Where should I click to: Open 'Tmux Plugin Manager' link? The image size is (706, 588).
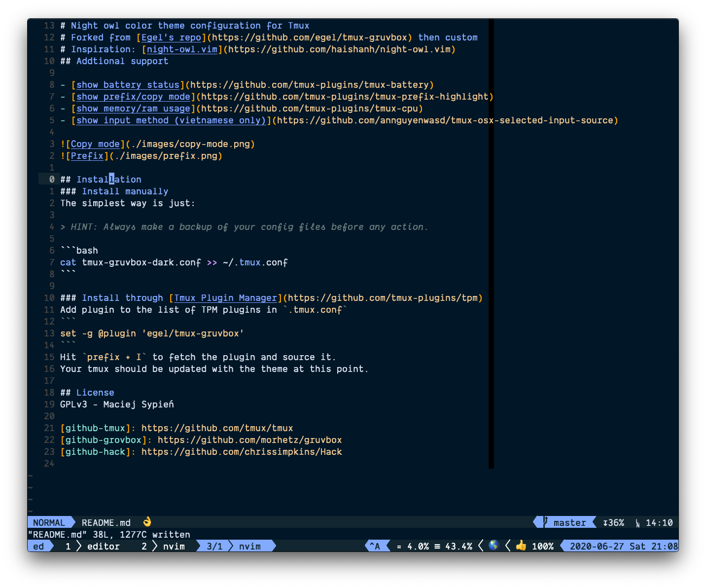225,298
